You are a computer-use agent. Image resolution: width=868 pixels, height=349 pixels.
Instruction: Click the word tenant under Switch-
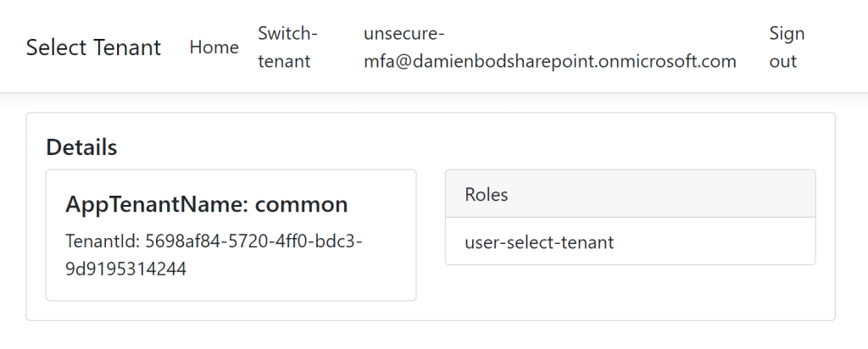coord(284,61)
